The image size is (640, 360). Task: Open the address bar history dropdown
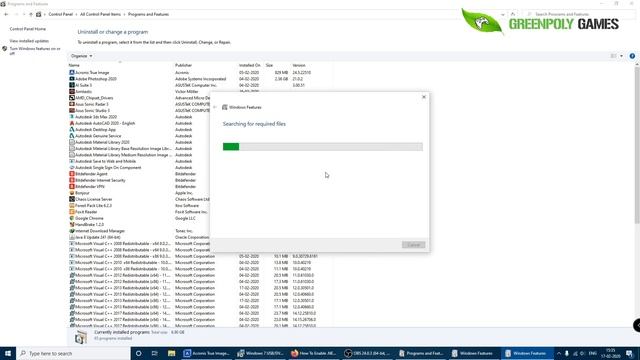pyautogui.click(x=503, y=14)
